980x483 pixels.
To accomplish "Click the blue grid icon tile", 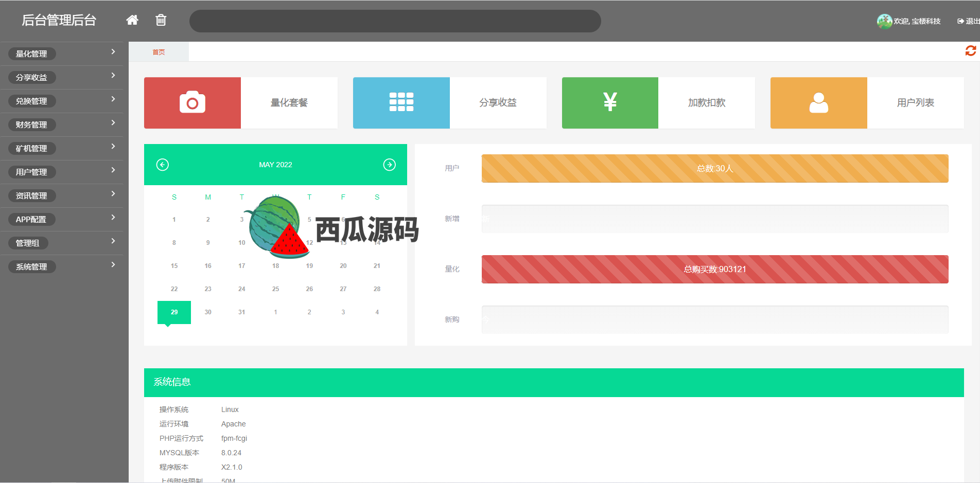I will 401,103.
